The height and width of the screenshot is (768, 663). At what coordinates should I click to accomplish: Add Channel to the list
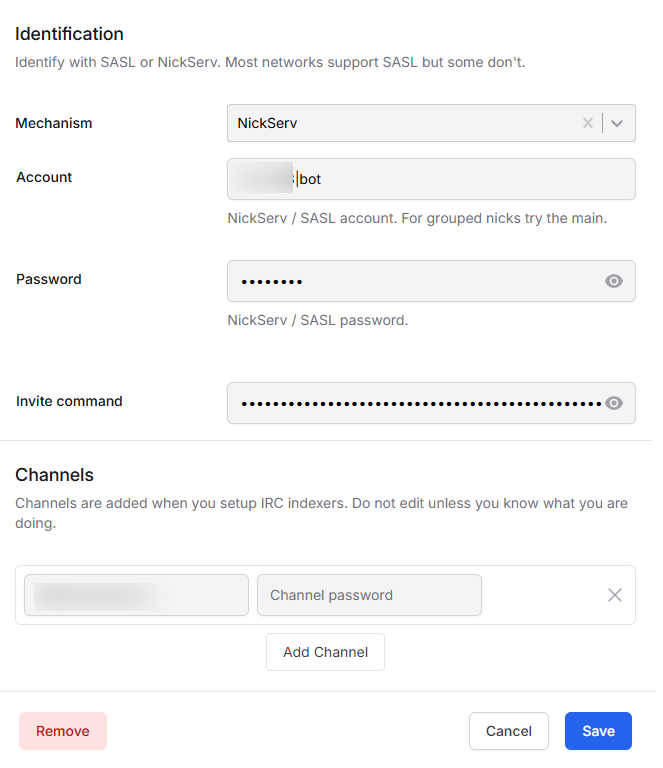[x=326, y=652]
